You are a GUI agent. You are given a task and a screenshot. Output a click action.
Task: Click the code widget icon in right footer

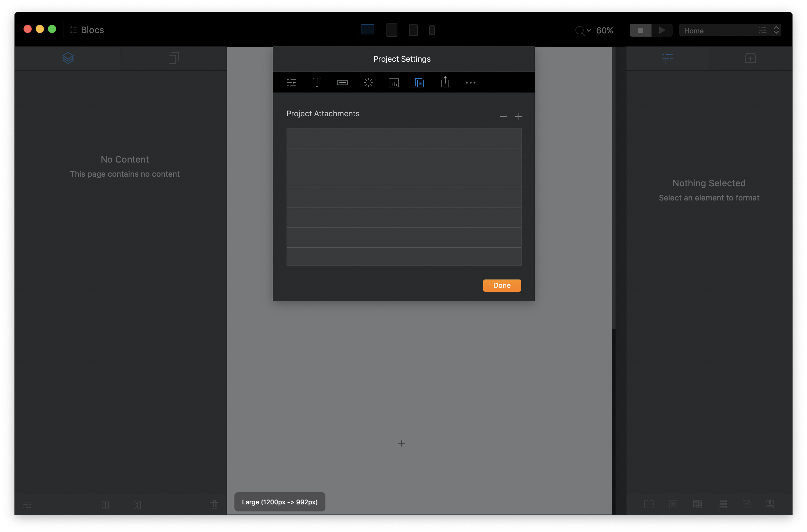coord(649,504)
